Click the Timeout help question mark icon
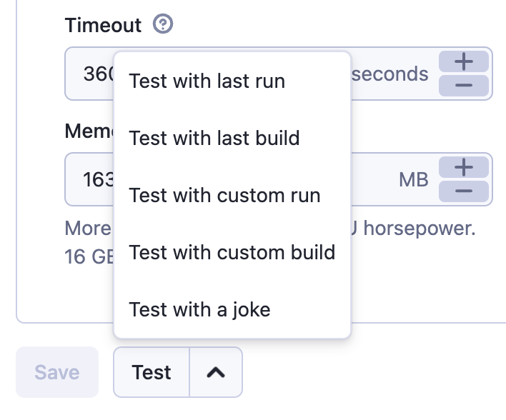The image size is (506, 420). 164,25
